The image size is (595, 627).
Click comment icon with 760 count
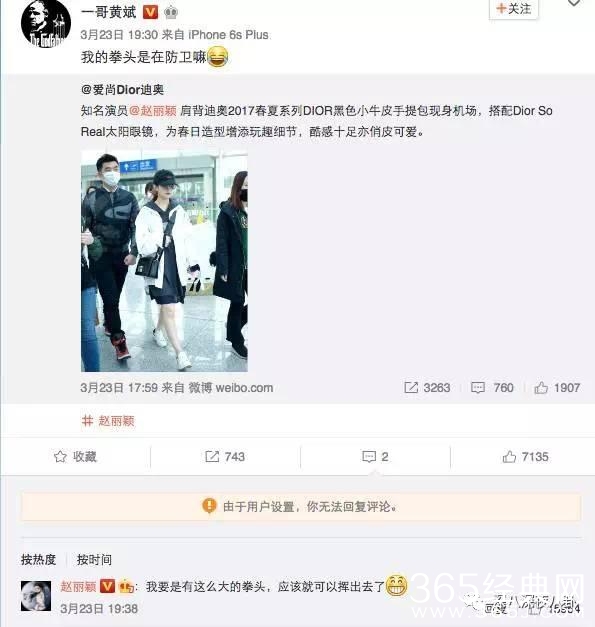click(x=492, y=387)
